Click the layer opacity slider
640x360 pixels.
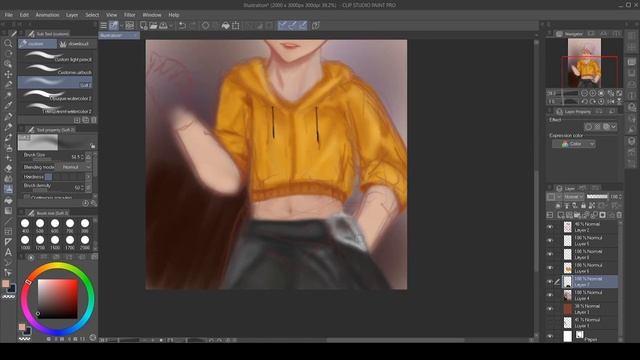click(598, 197)
